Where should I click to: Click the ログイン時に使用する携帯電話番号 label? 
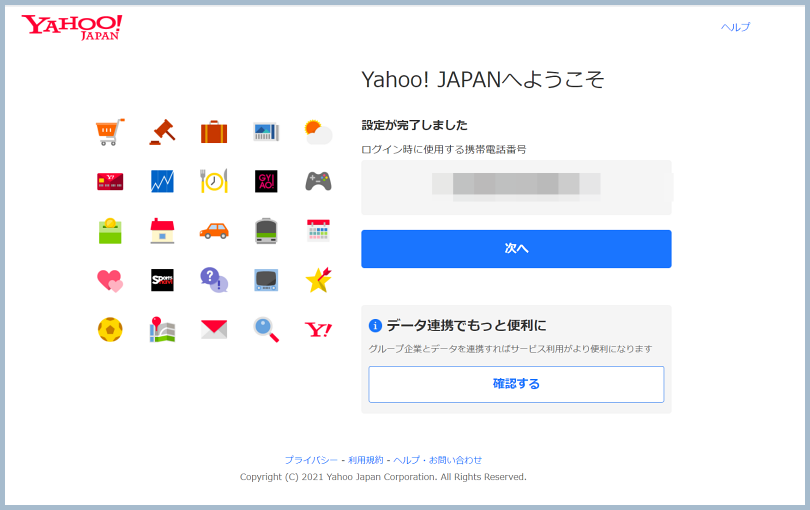click(x=444, y=149)
